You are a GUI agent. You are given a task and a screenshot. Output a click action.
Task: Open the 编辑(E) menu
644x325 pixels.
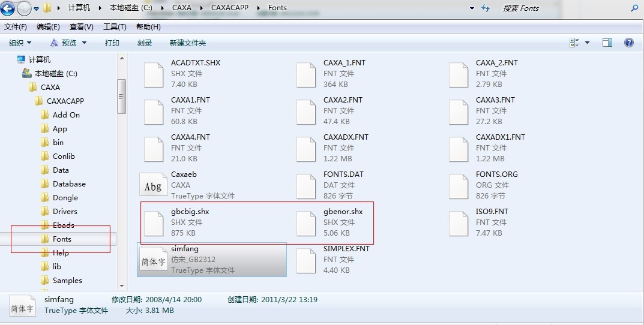pyautogui.click(x=48, y=27)
